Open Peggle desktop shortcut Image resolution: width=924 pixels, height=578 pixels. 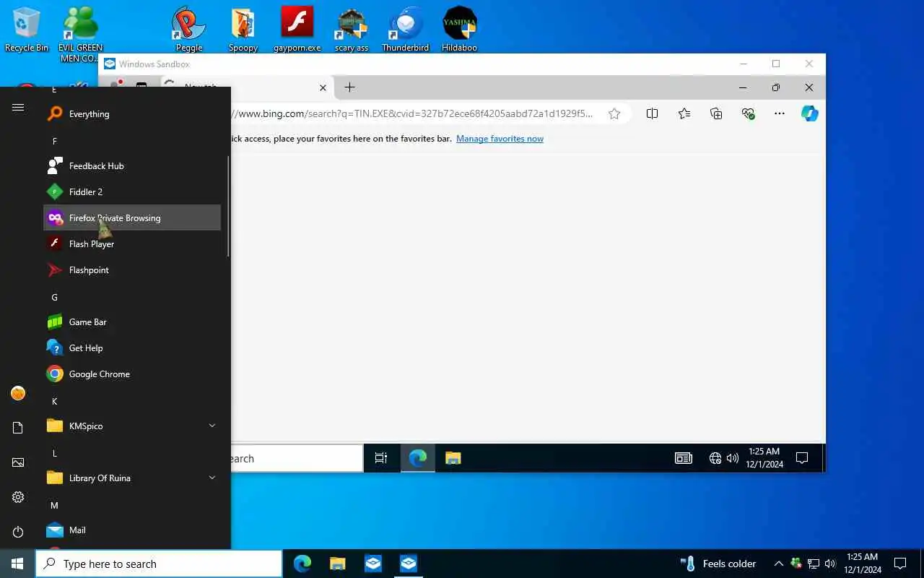[189, 29]
